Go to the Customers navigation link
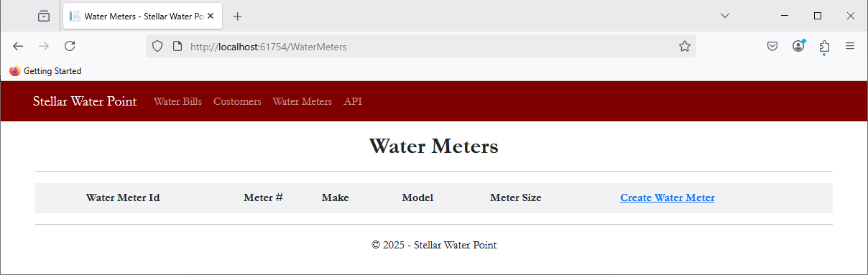 pos(237,101)
